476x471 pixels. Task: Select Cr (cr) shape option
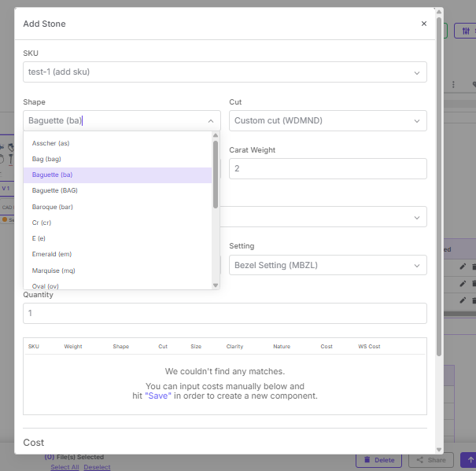coord(41,223)
